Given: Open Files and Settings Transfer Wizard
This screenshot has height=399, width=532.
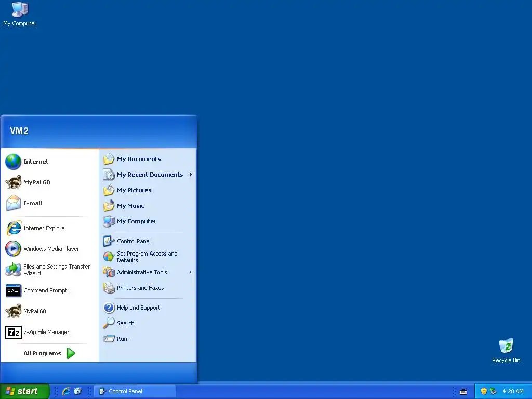Looking at the screenshot, I should 49,270.
